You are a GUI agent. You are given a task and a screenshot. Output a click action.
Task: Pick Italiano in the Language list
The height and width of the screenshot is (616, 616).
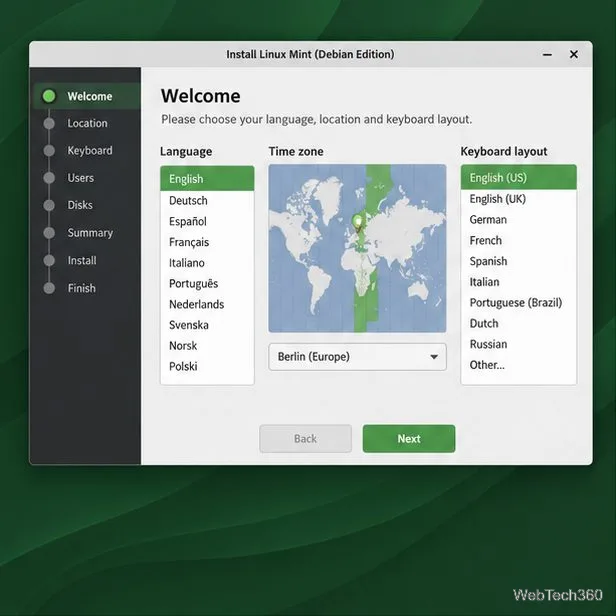[207, 263]
